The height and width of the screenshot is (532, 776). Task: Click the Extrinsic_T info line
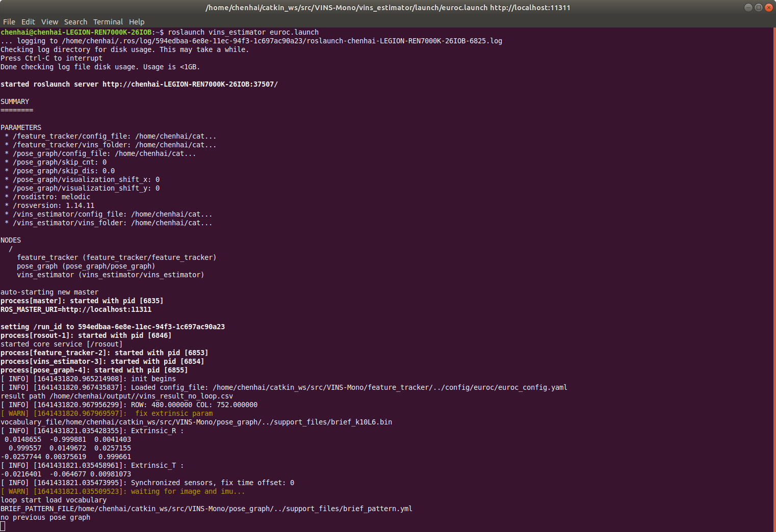92,465
